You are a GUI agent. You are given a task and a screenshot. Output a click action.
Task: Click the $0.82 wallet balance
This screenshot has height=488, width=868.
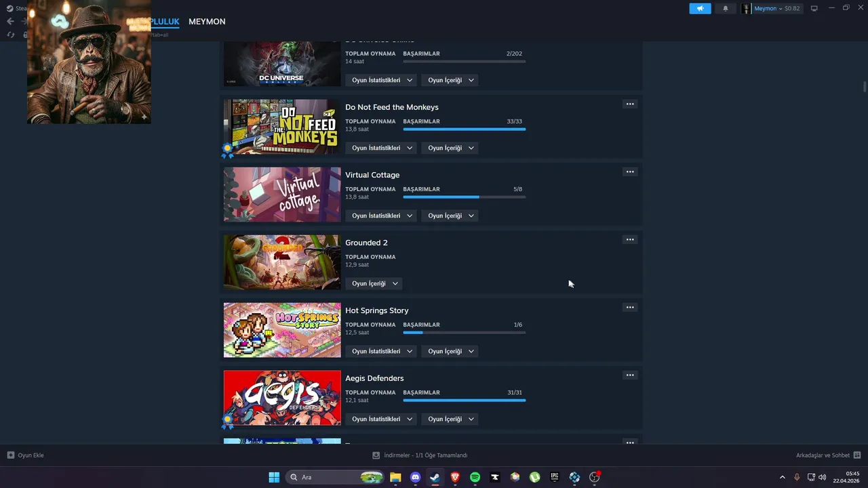click(792, 9)
